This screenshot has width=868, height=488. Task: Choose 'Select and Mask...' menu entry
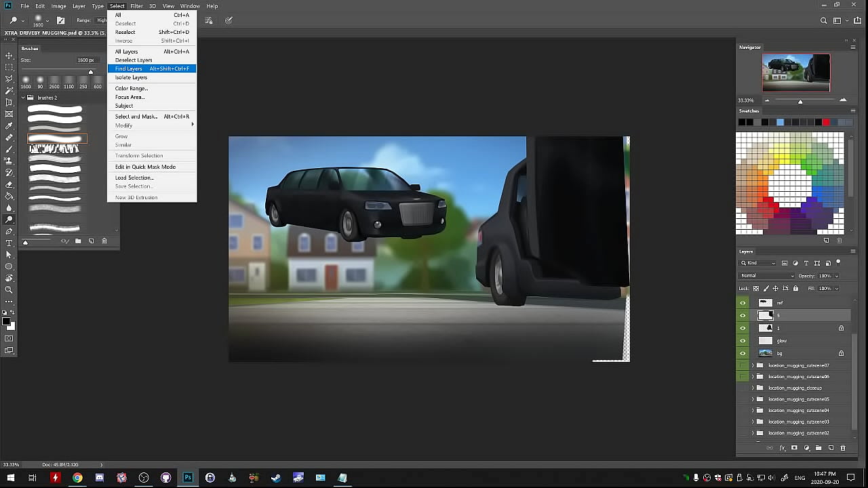pyautogui.click(x=136, y=117)
